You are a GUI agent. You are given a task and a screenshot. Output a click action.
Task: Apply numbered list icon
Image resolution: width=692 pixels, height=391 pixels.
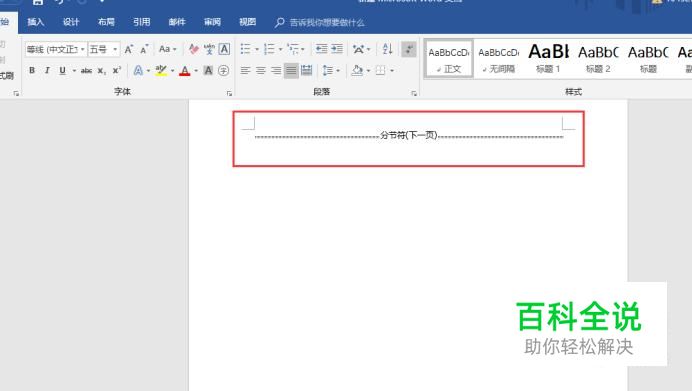tap(269, 49)
